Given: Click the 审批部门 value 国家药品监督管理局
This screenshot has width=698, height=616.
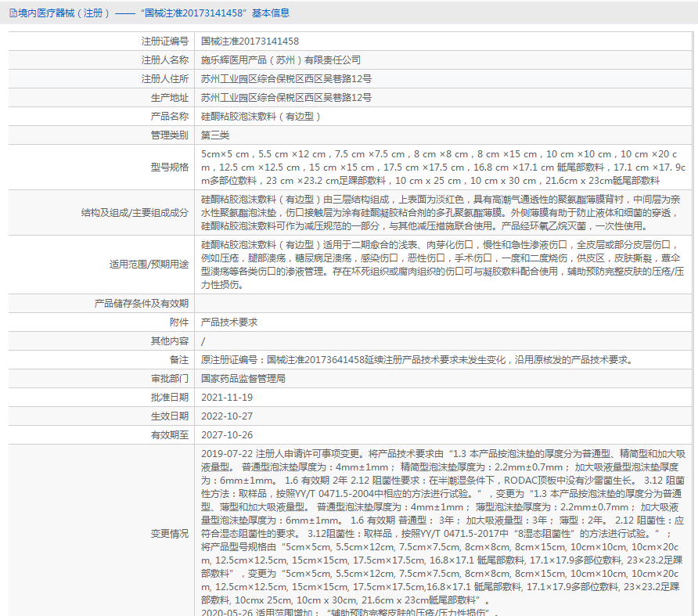Looking at the screenshot, I should click(243, 378).
